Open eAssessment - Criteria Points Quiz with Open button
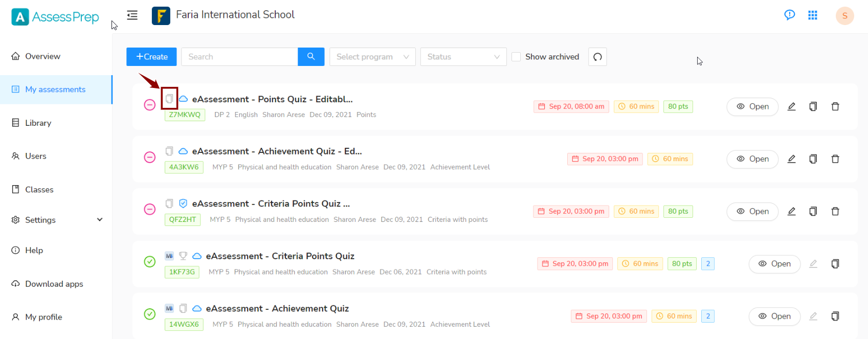 pyautogui.click(x=774, y=264)
